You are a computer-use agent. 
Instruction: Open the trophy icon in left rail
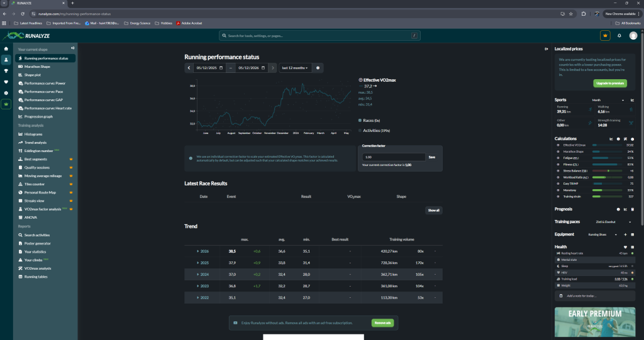pyautogui.click(x=6, y=70)
